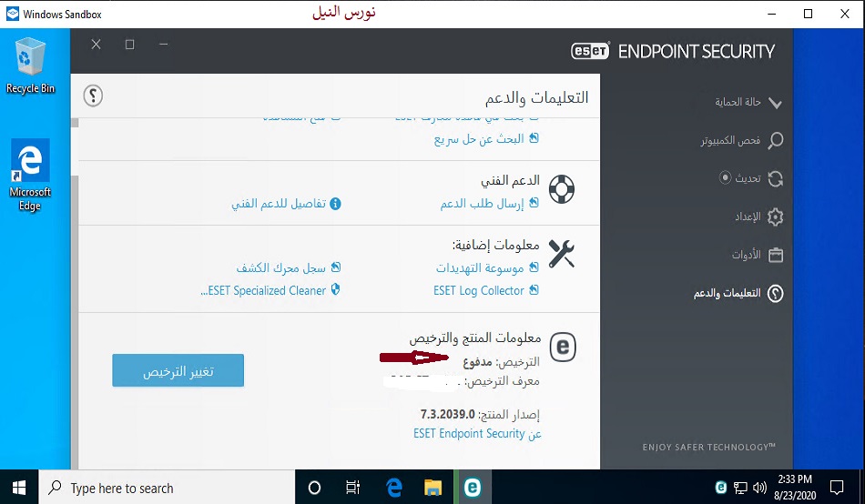Click the Technical Support lifebuoy icon
This screenshot has height=504, width=865.
pos(561,188)
